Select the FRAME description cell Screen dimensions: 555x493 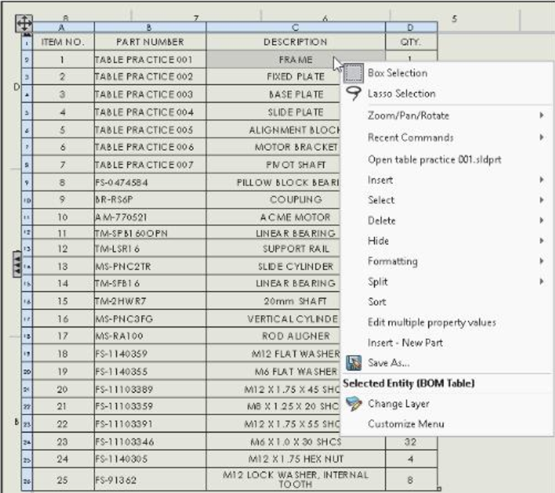click(296, 59)
